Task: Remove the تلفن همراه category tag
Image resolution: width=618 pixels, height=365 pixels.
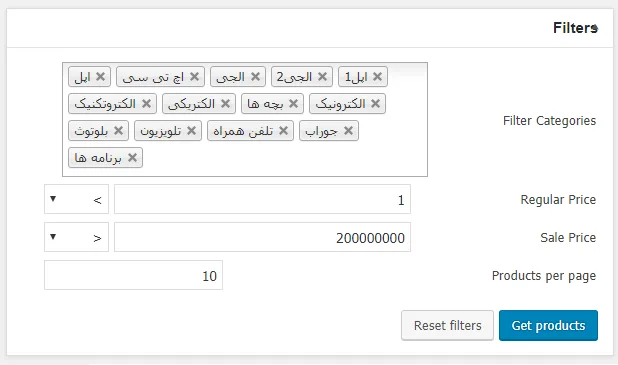Action: point(283,130)
